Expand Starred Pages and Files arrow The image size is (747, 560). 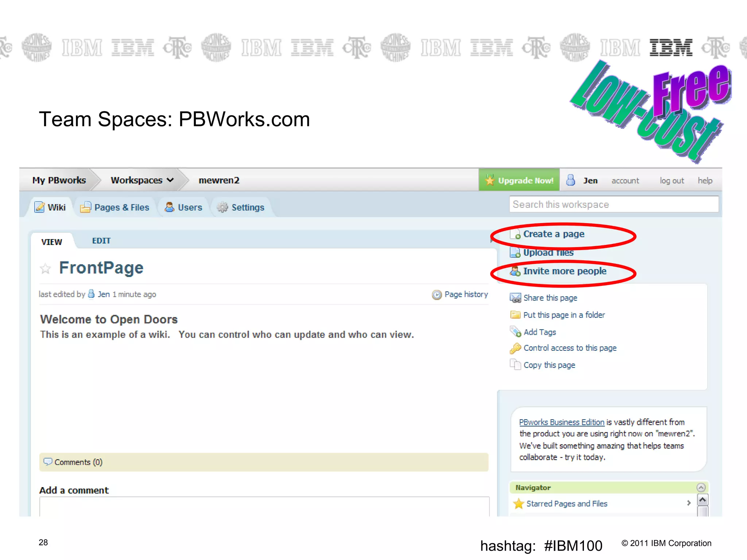click(x=689, y=503)
